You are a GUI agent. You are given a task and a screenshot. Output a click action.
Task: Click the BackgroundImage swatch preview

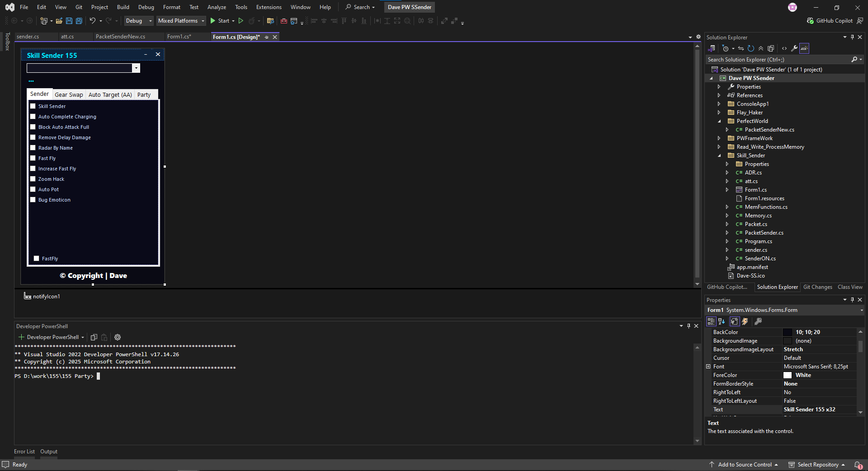point(788,341)
